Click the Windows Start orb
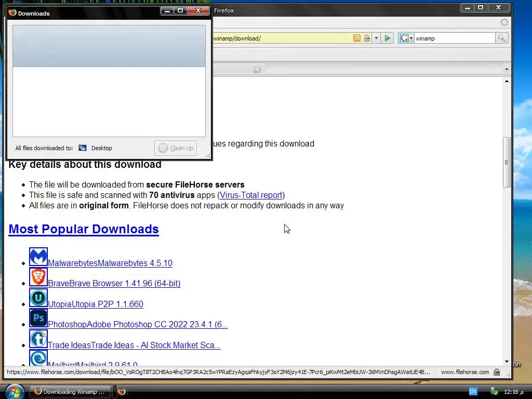Image resolution: width=532 pixels, height=399 pixels. tap(15, 392)
